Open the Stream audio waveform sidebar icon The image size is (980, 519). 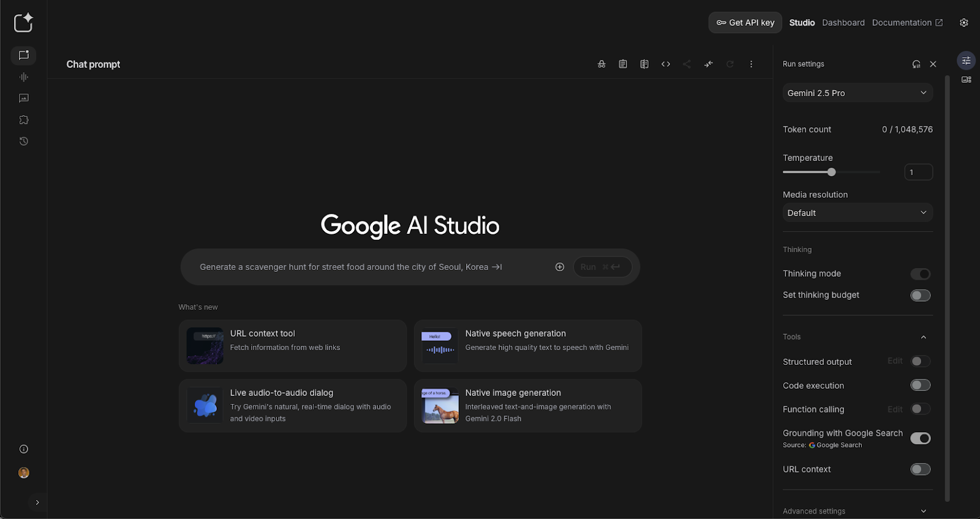(23, 77)
